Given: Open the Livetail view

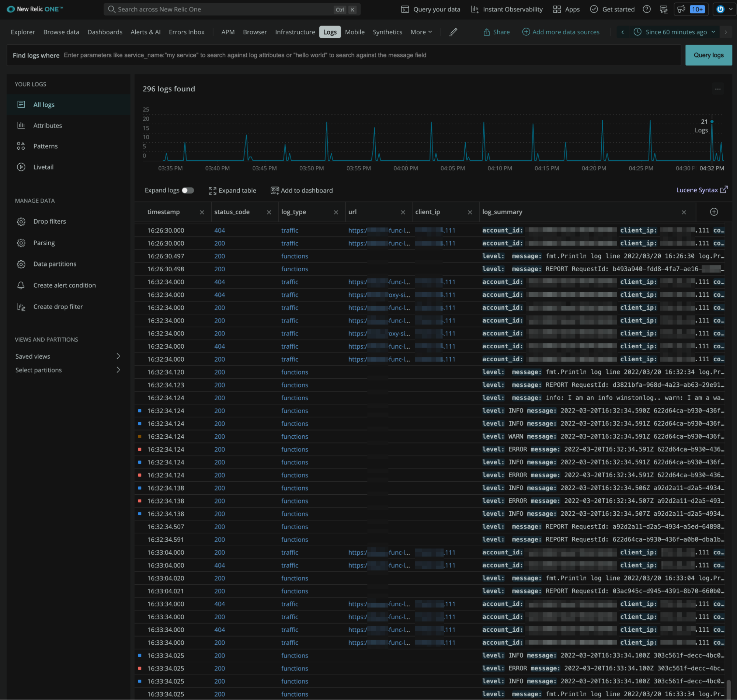Looking at the screenshot, I should tap(43, 167).
